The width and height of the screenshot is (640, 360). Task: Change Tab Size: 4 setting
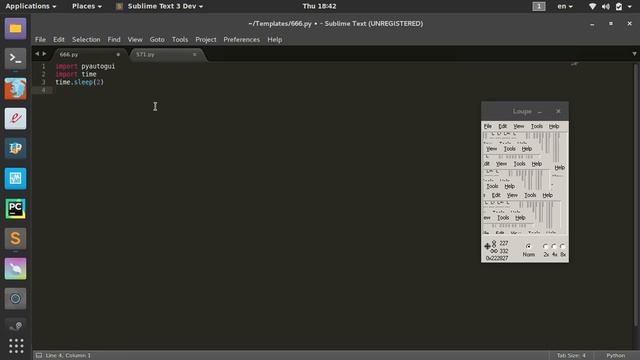click(571, 356)
